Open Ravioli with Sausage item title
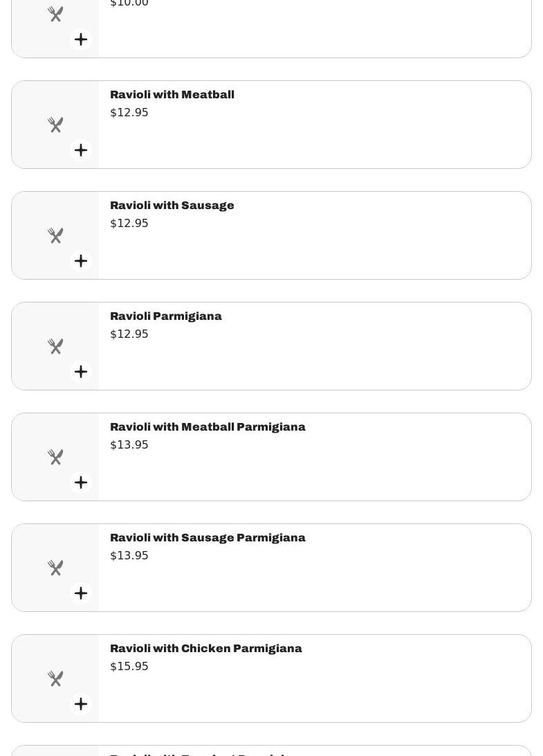543x756 pixels. 172,206
